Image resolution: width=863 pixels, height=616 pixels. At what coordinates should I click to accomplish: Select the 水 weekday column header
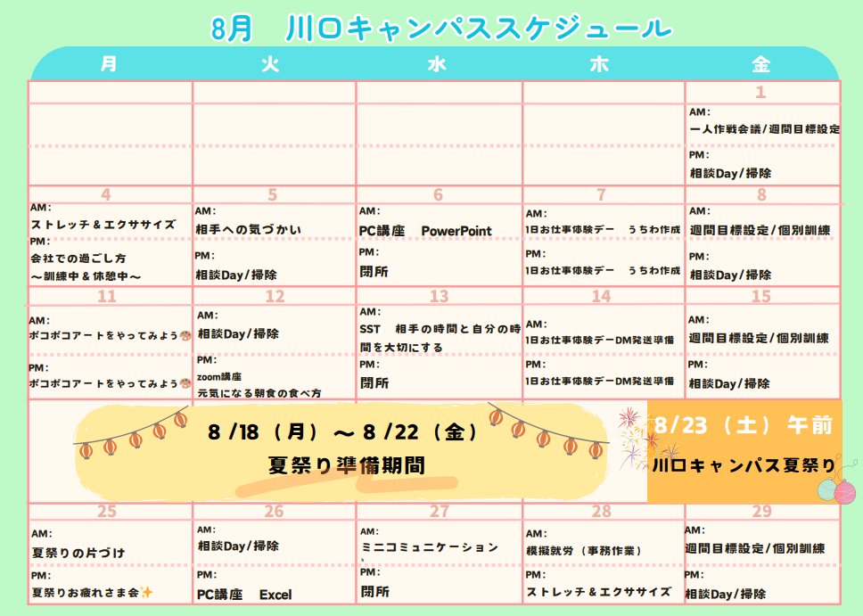tap(437, 64)
